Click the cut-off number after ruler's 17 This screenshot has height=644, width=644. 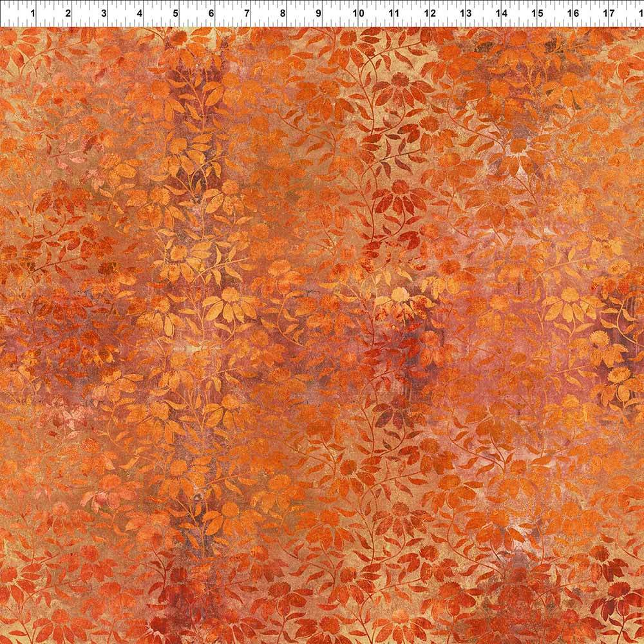pos(641,12)
